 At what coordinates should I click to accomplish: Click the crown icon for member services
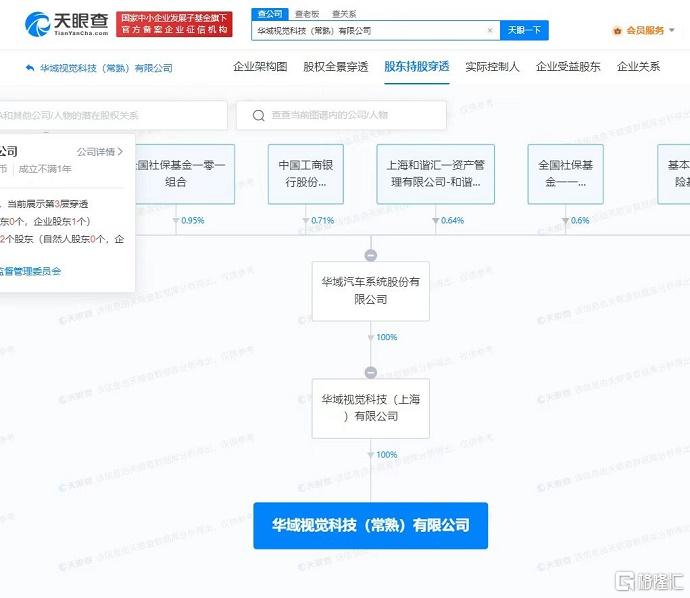pos(617,30)
